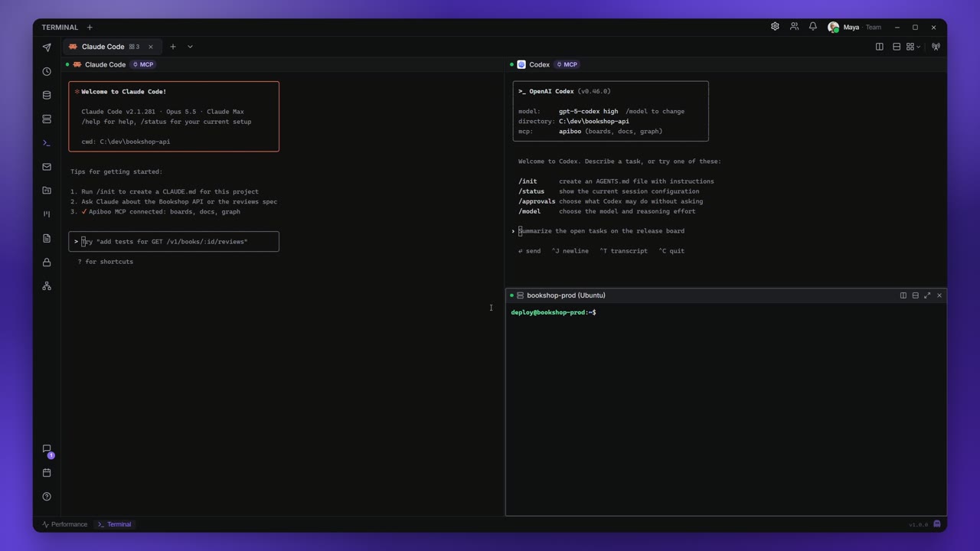Select the terminal prompt icon in the sidebar
The image size is (980, 551).
click(47, 143)
